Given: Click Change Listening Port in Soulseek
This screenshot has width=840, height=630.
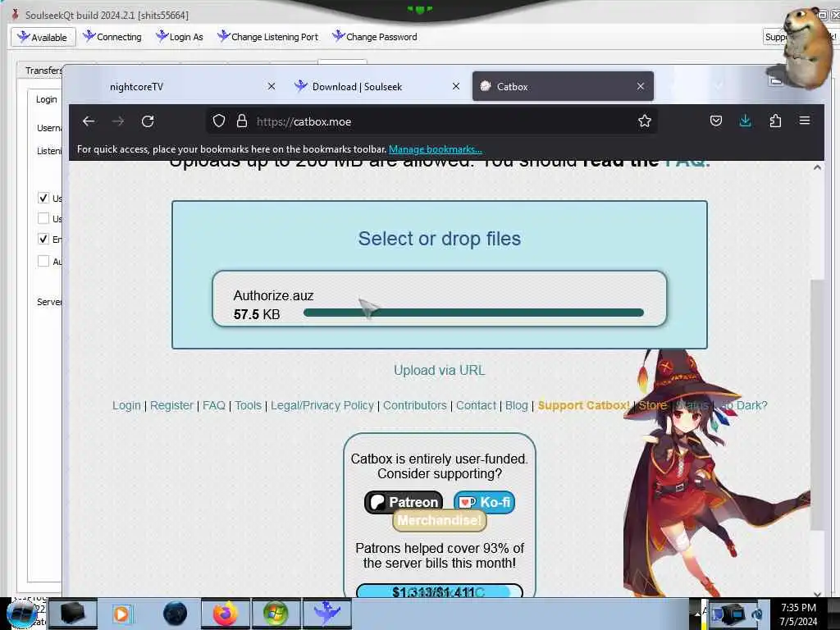Looking at the screenshot, I should pyautogui.click(x=267, y=37).
